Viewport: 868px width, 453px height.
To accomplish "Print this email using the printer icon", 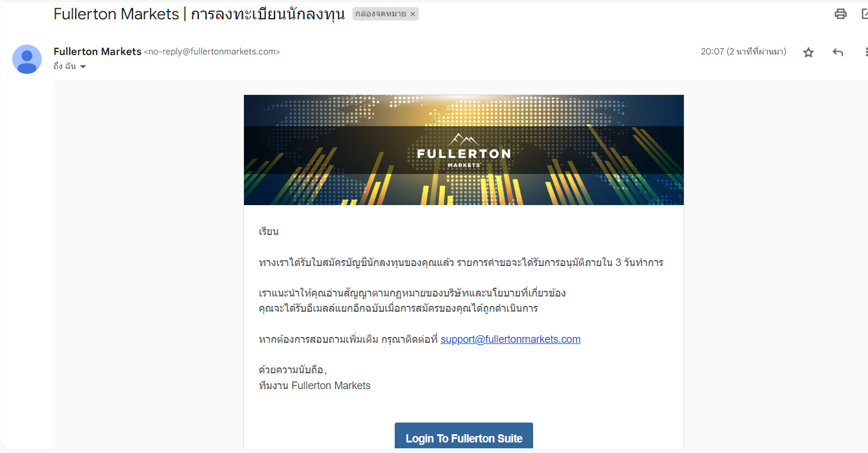I will pyautogui.click(x=840, y=14).
